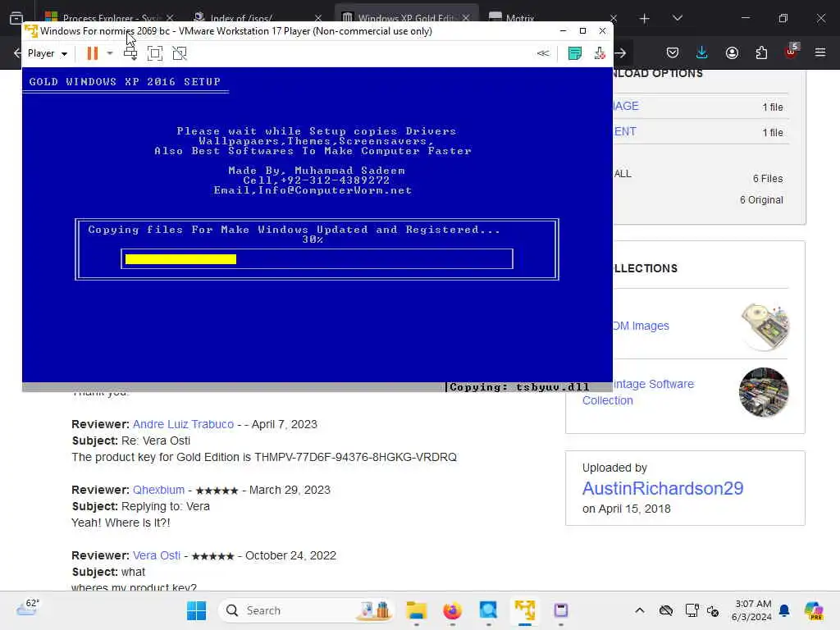This screenshot has height=630, width=840.
Task: Open reviewer profile link Andre Luiz Trabuco
Action: 183,424
